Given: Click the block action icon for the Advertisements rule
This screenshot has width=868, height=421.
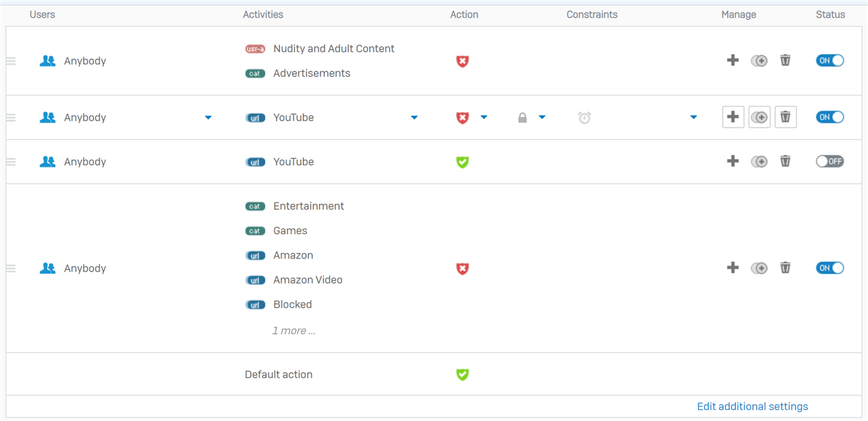Looking at the screenshot, I should click(462, 61).
